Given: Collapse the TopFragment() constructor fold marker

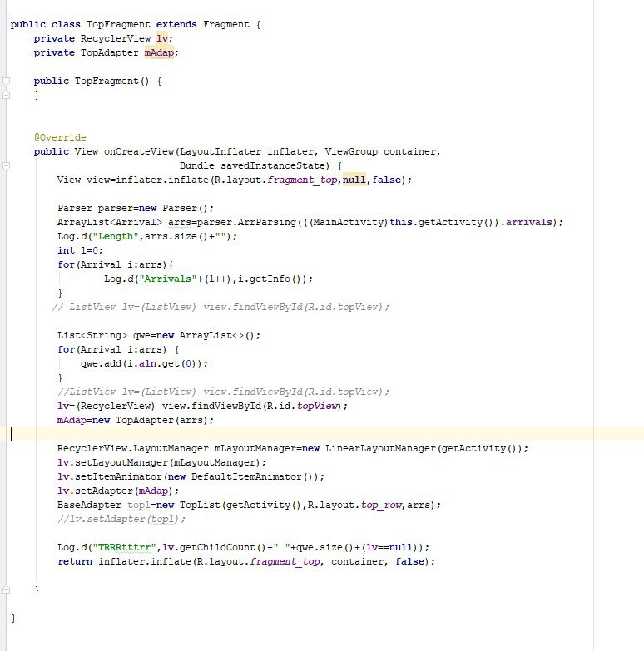Looking at the screenshot, I should 6,81.
